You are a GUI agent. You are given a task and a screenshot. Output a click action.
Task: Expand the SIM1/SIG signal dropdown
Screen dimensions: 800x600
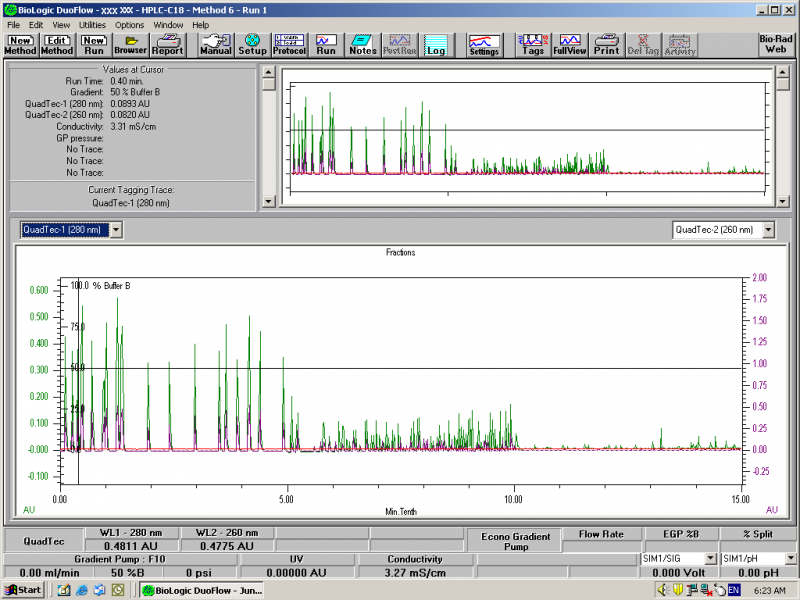tap(710, 557)
